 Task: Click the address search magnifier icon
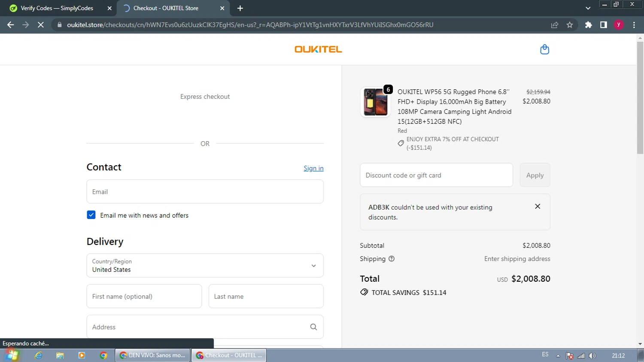(x=313, y=327)
